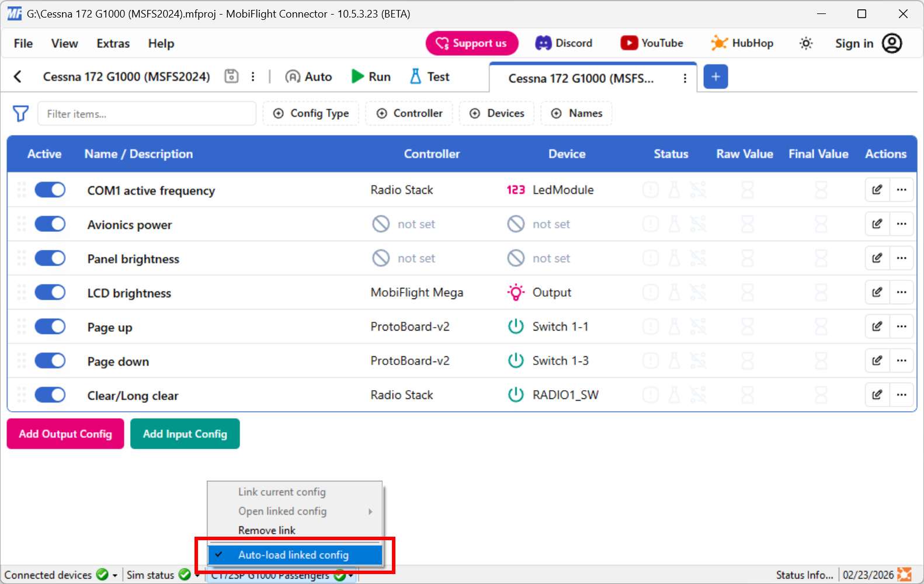Edit the COM1 active frequency config
The image size is (924, 584).
877,190
